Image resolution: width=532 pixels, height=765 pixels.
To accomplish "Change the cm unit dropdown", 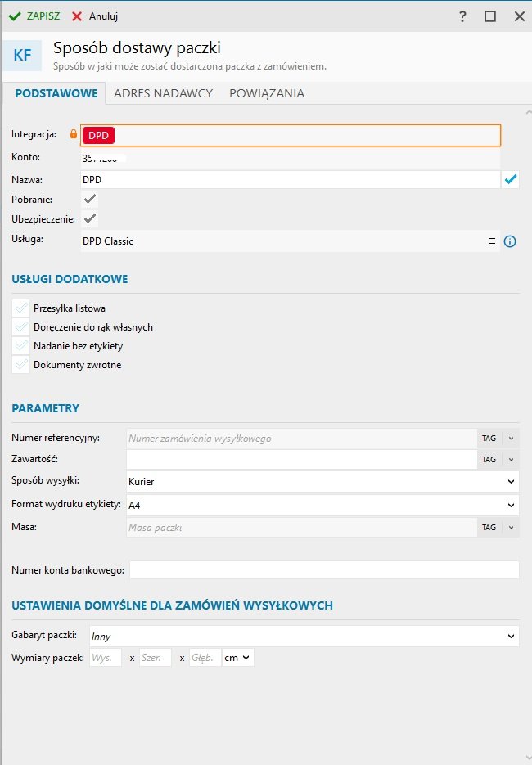I will (237, 657).
